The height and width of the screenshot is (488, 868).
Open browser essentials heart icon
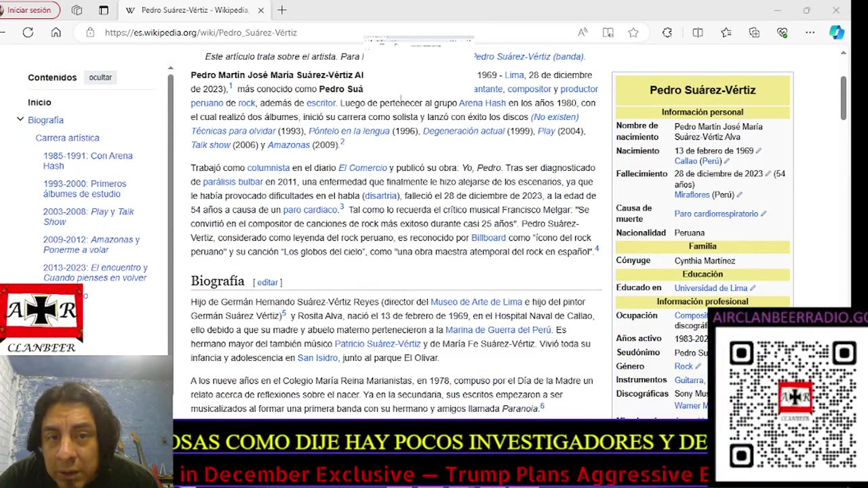(783, 33)
